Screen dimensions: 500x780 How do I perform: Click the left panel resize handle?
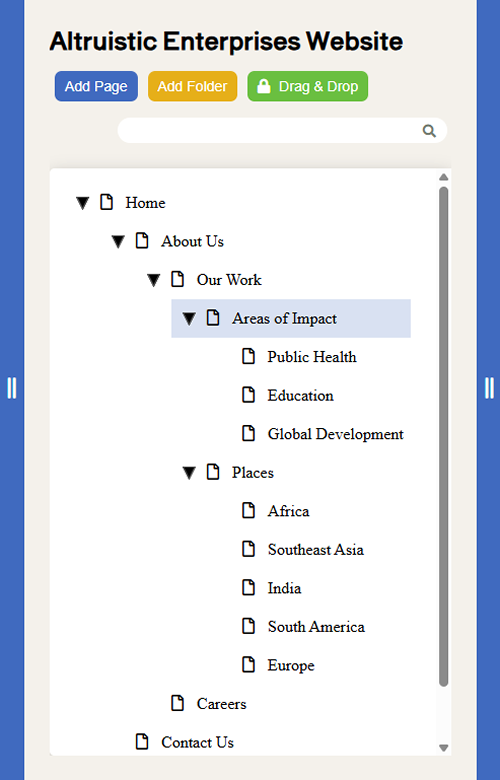point(11,388)
